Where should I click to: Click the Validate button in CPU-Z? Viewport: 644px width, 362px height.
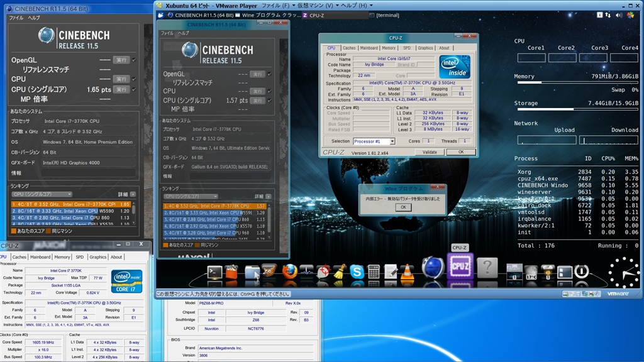(430, 151)
